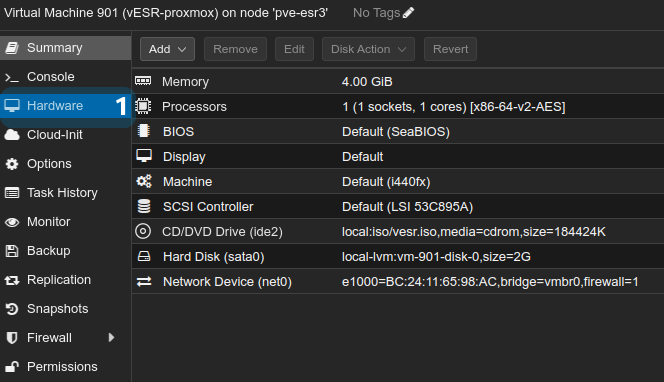Open the Snapshots tab

[66, 309]
